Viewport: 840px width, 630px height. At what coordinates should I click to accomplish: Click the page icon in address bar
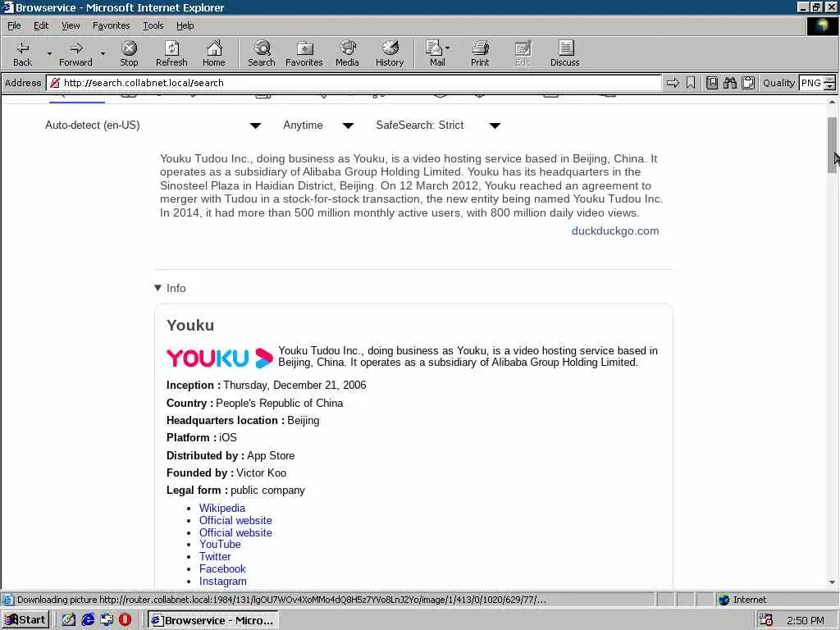54,83
